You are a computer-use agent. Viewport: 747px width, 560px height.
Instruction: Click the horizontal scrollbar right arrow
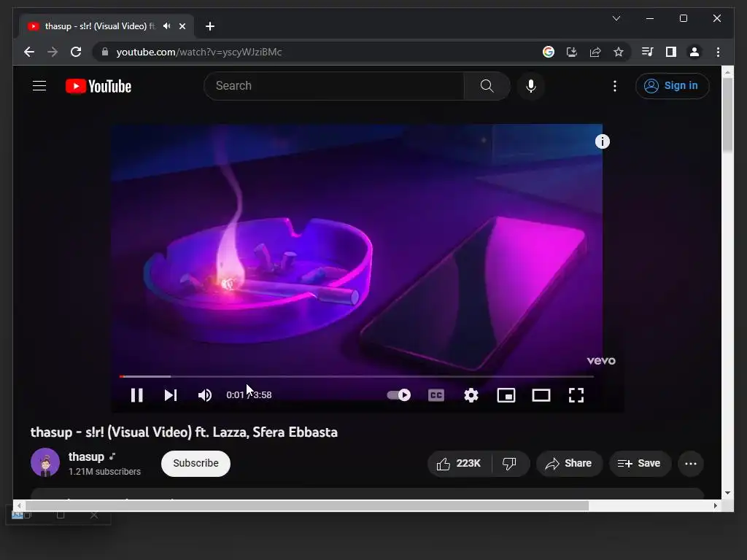click(715, 506)
